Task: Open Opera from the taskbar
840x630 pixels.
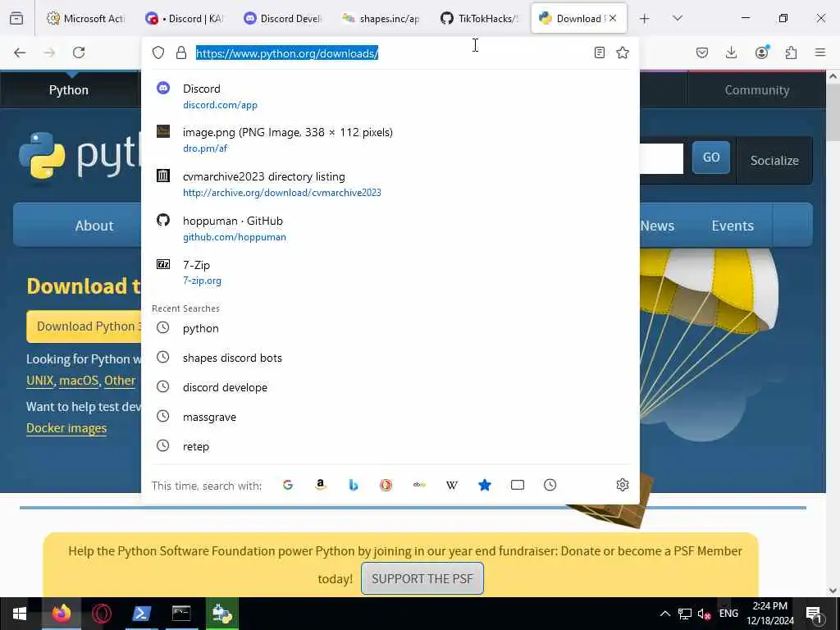Action: (x=101, y=614)
